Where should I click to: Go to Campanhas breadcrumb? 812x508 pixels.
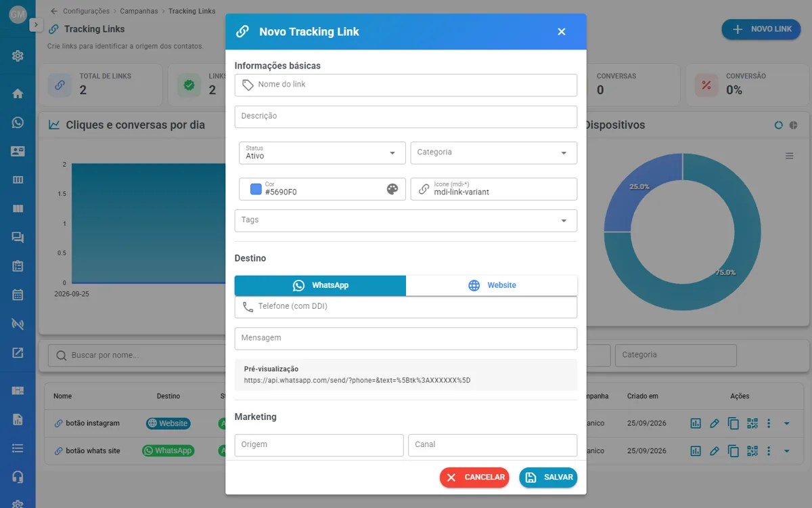pyautogui.click(x=139, y=11)
